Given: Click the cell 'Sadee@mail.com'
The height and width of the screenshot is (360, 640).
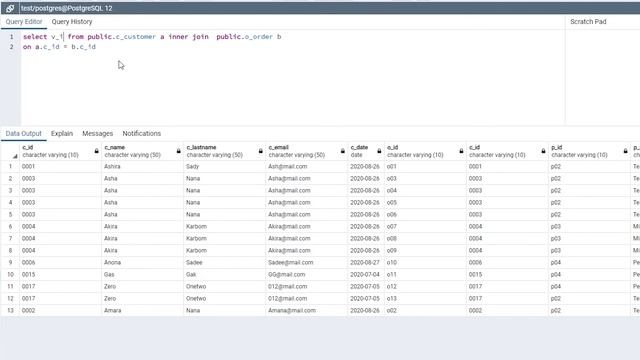Looking at the screenshot, I should point(307,262).
